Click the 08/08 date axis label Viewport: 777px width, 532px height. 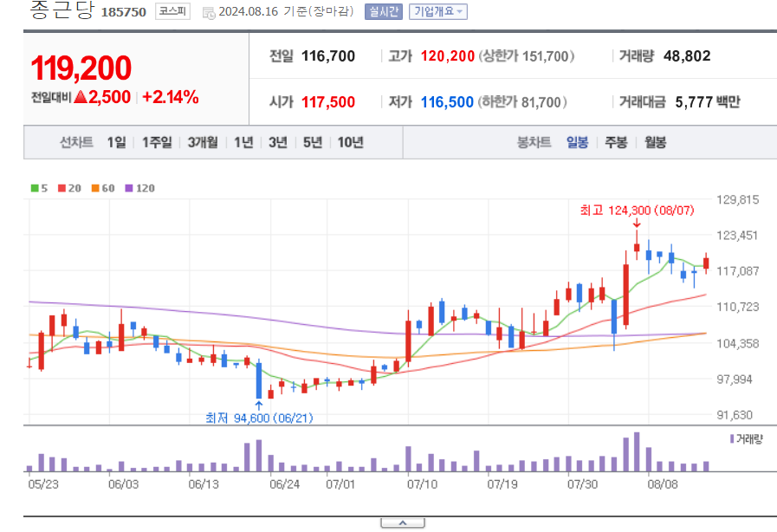pyautogui.click(x=663, y=484)
